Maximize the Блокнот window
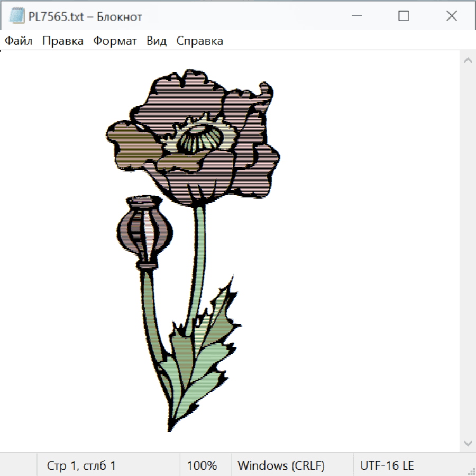 404,16
